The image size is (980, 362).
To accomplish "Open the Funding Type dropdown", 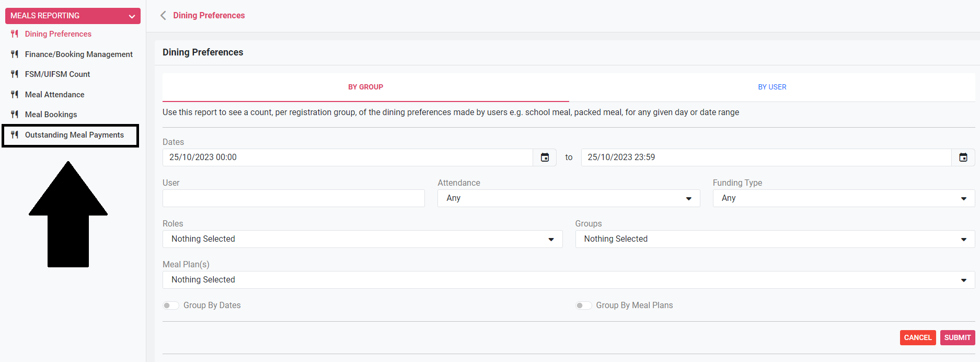I will click(843, 198).
